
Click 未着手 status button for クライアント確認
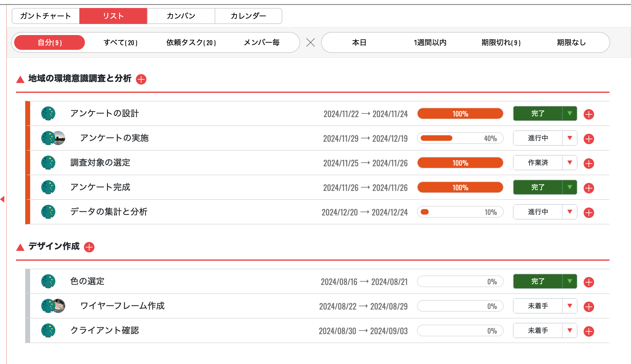538,330
